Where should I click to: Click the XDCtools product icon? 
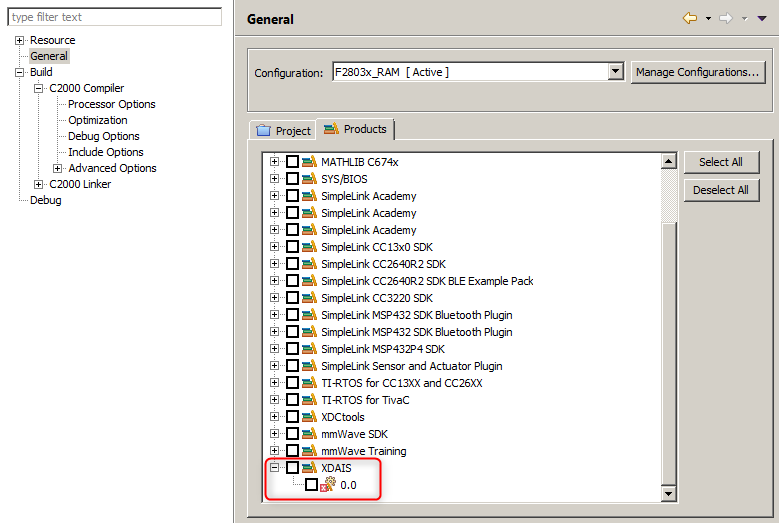pyautogui.click(x=309, y=416)
